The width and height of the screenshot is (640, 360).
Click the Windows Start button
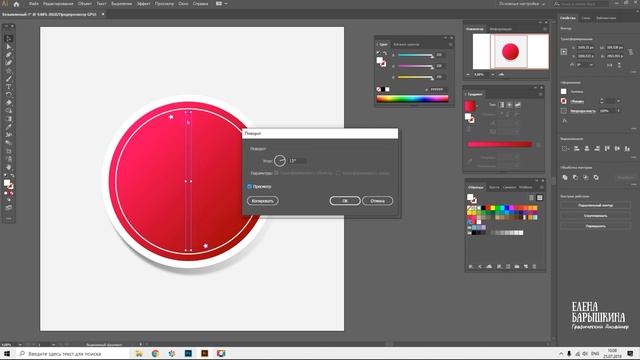click(x=7, y=353)
